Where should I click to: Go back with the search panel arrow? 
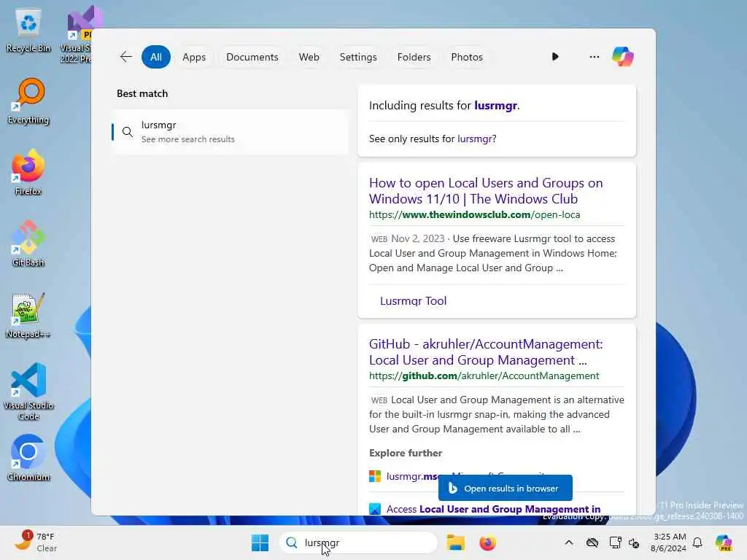pos(125,57)
